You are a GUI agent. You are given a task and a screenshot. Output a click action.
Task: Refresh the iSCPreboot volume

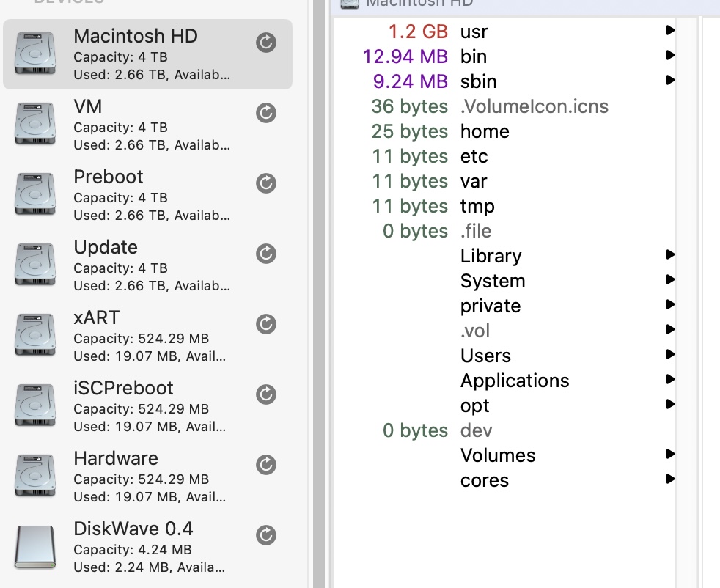266,394
